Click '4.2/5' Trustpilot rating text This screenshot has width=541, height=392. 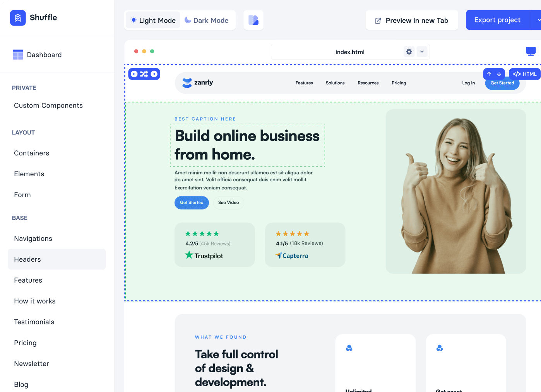click(192, 244)
